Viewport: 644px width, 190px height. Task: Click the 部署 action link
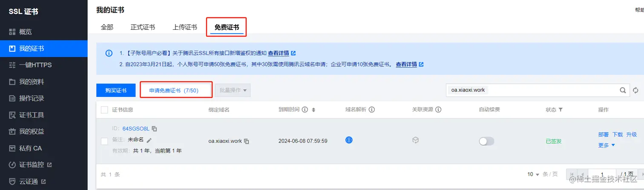point(603,135)
